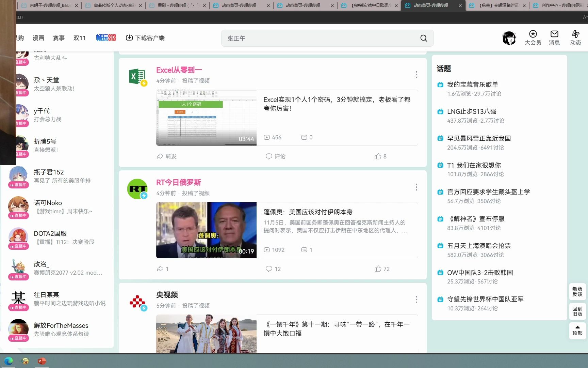Open 央视频 username link
The height and width of the screenshot is (368, 588).
[x=167, y=295]
